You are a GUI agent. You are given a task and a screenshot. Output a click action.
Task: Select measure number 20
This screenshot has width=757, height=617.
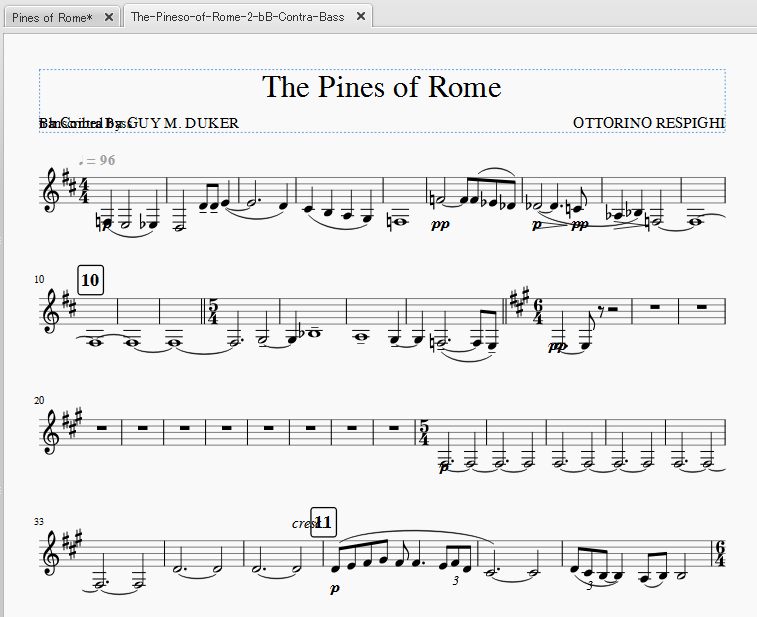[x=39, y=400]
